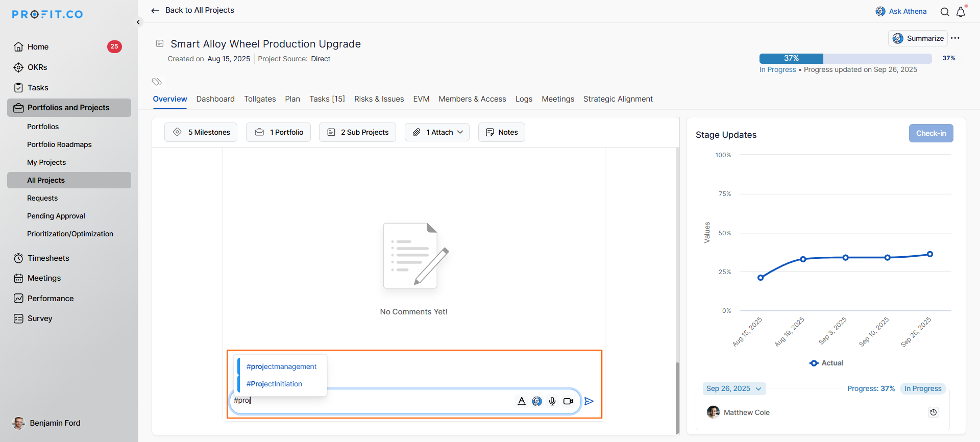This screenshot has height=442, width=980.
Task: Open the Sep 26, 2025 date dropdown
Action: (x=734, y=388)
